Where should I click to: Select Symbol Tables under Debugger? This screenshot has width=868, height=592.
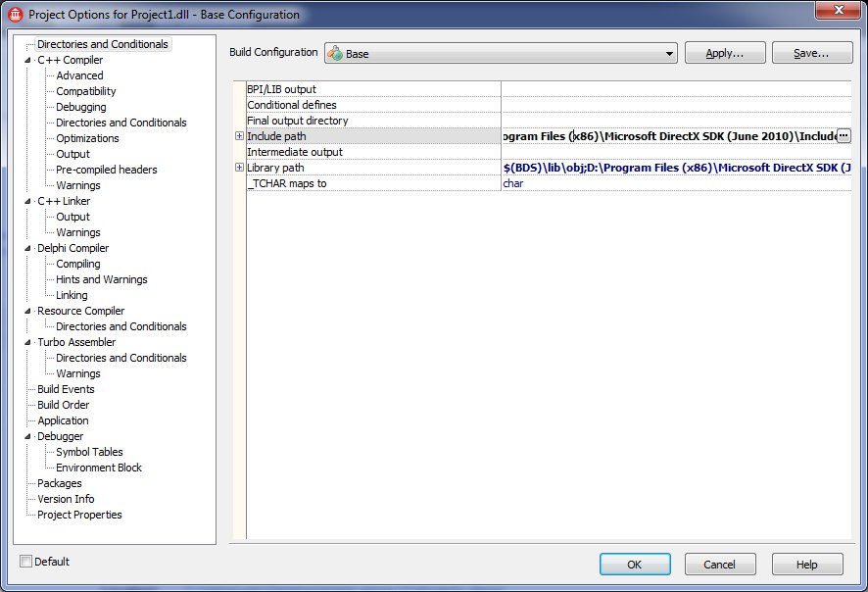point(89,452)
